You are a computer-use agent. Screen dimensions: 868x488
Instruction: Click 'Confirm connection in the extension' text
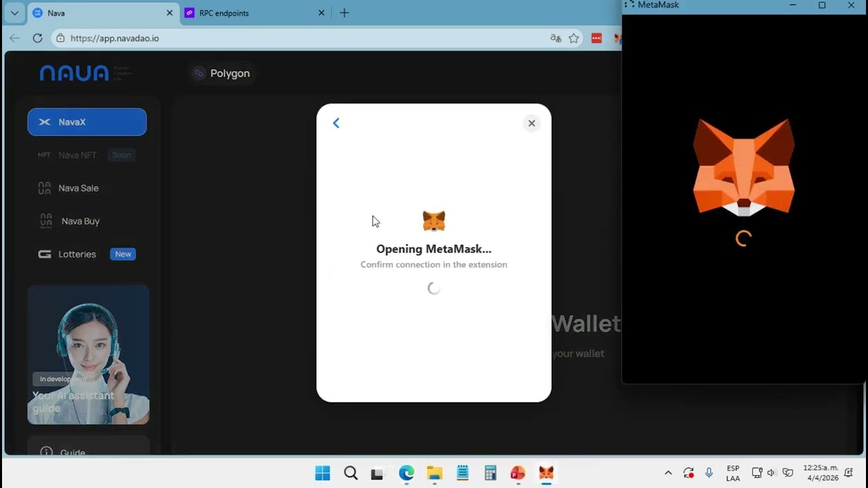(434, 264)
